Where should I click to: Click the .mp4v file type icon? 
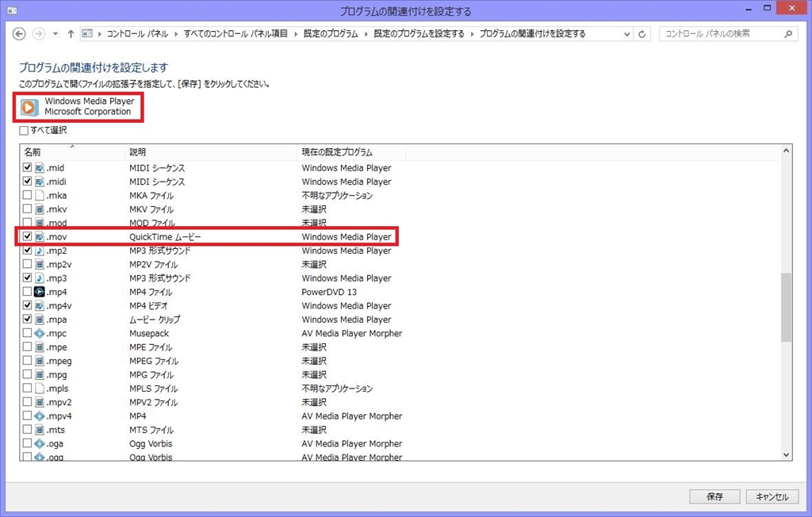click(x=40, y=305)
